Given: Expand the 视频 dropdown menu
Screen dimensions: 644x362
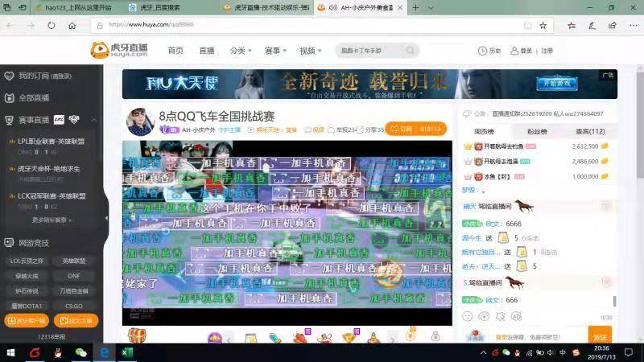Looking at the screenshot, I should [x=311, y=51].
